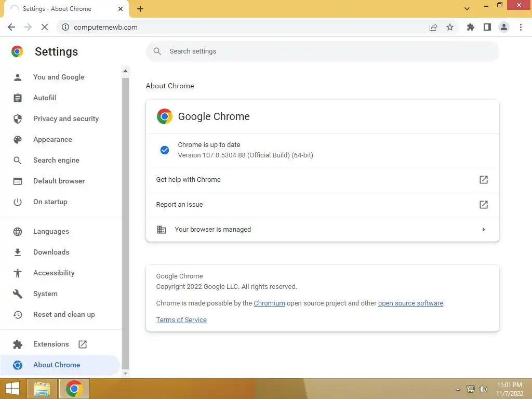Image resolution: width=532 pixels, height=399 pixels.
Task: Close the Settings - About Chrome tab
Action: pos(121,9)
